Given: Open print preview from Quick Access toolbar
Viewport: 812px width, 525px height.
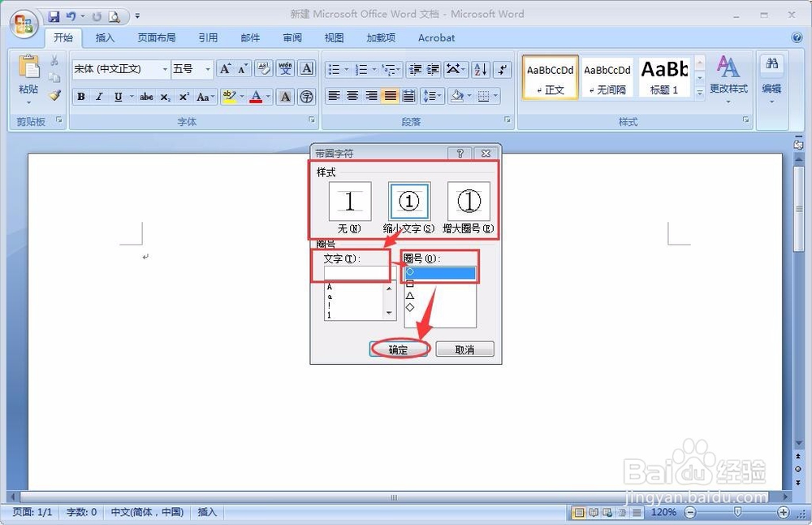Looking at the screenshot, I should pos(114,16).
